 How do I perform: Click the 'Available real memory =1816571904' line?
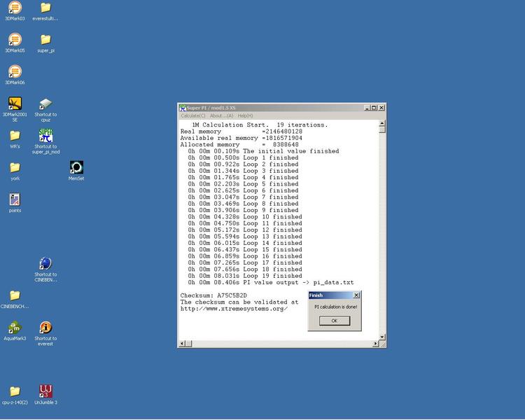click(241, 138)
